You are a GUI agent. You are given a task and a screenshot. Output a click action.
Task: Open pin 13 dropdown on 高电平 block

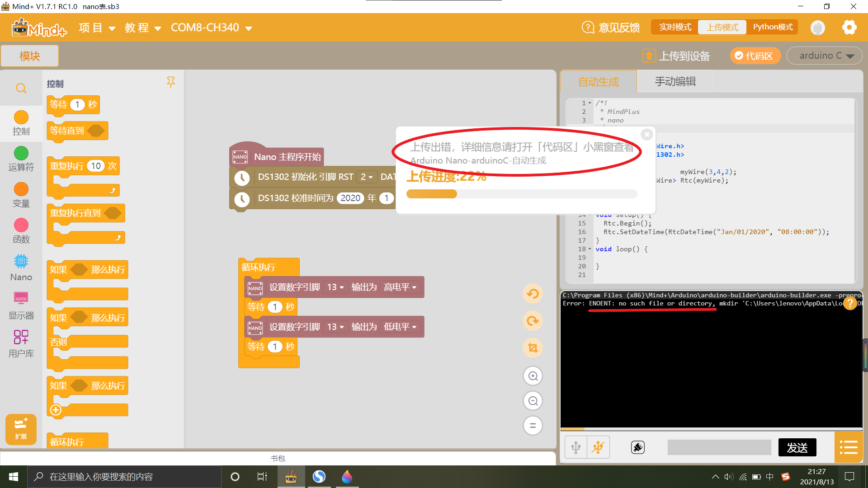(x=335, y=287)
